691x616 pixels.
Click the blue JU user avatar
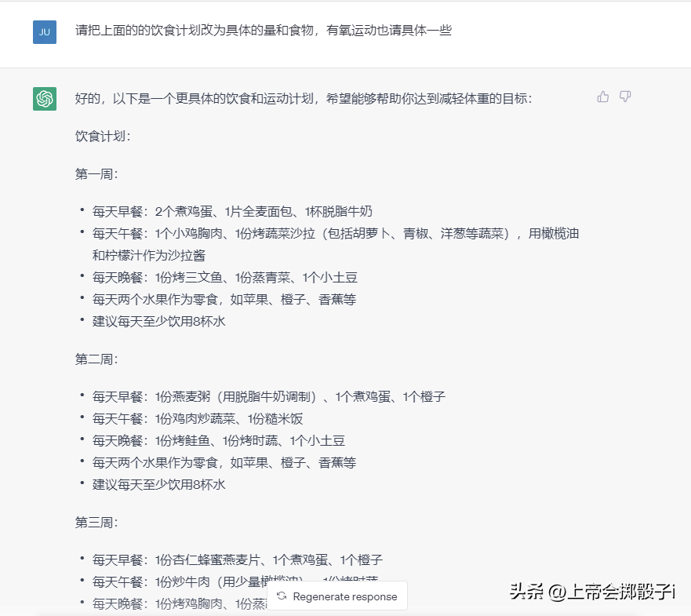[45, 32]
